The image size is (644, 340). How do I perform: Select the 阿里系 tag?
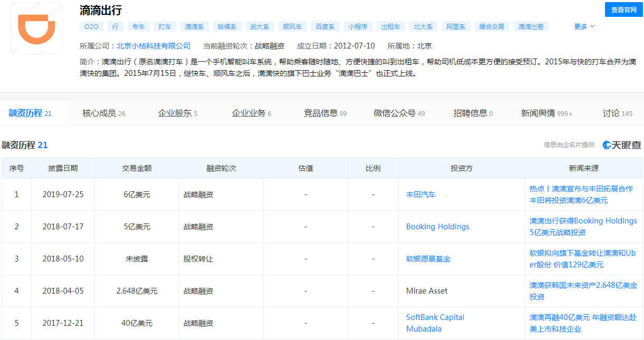pyautogui.click(x=456, y=26)
